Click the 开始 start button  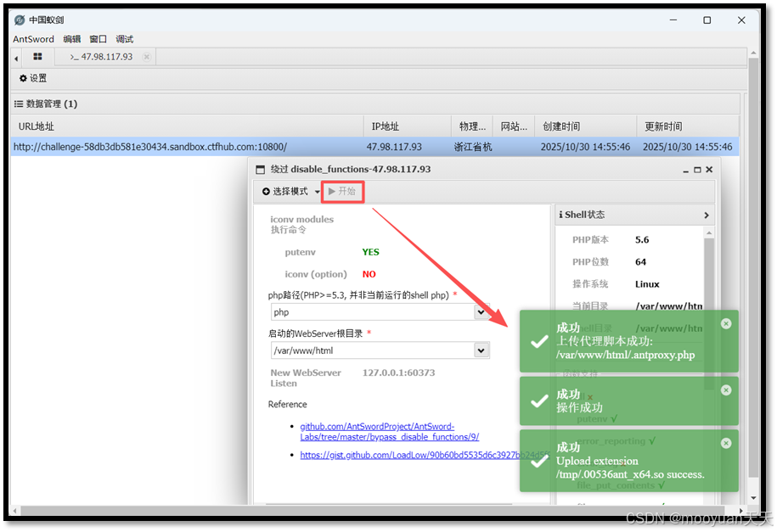click(342, 192)
